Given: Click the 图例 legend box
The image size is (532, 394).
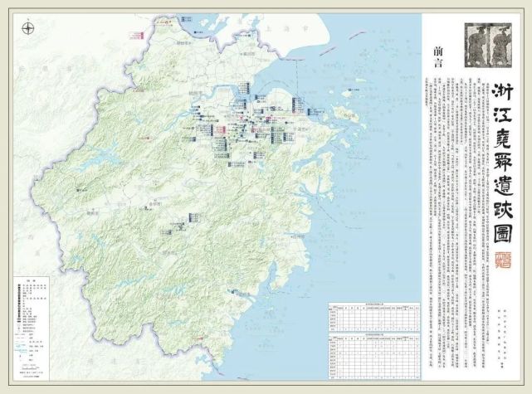Looking at the screenshot, I should pos(32,328).
